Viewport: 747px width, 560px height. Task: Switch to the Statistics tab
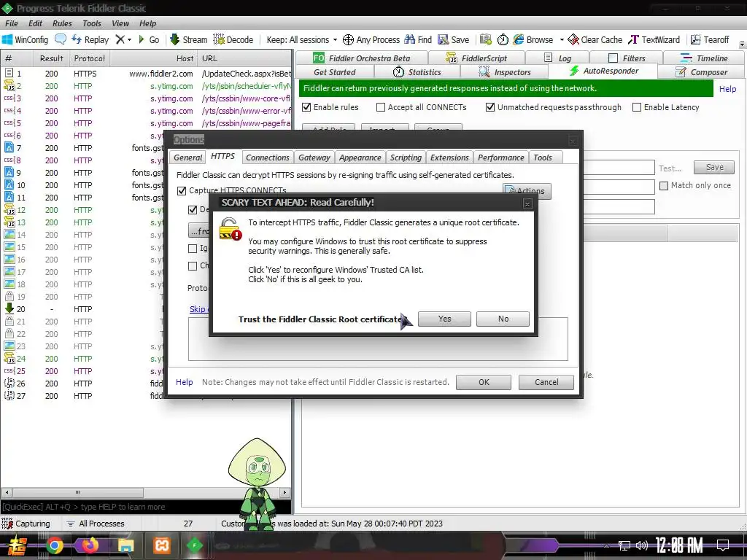point(417,72)
